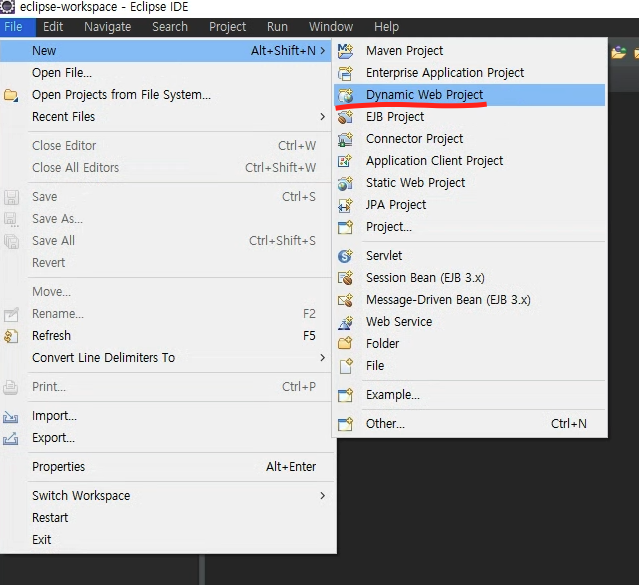
Task: Click the generic Project... wizard icon
Action: (x=345, y=227)
